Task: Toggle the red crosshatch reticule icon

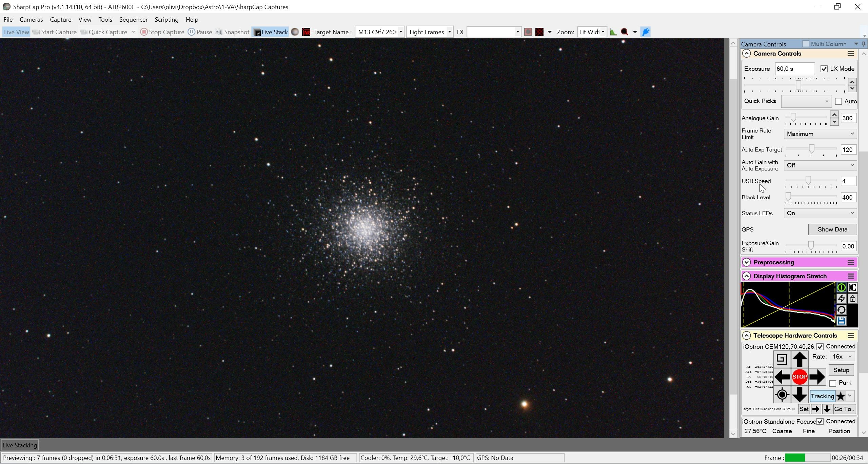Action: click(x=539, y=32)
